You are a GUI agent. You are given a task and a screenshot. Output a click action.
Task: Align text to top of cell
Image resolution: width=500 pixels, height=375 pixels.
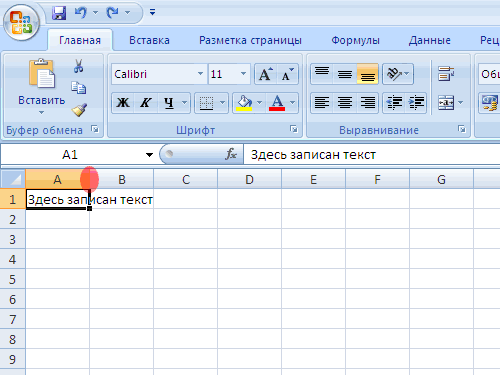coord(322,74)
